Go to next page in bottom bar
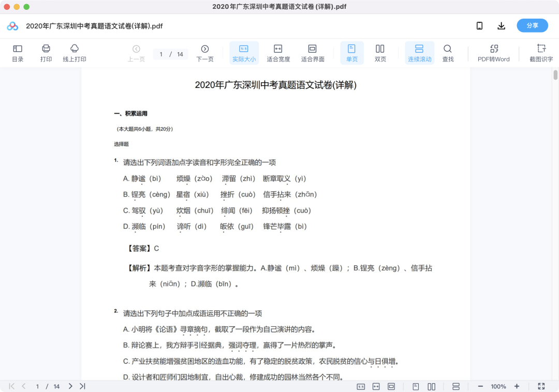Viewport: 559px width, 392px height. click(70, 386)
